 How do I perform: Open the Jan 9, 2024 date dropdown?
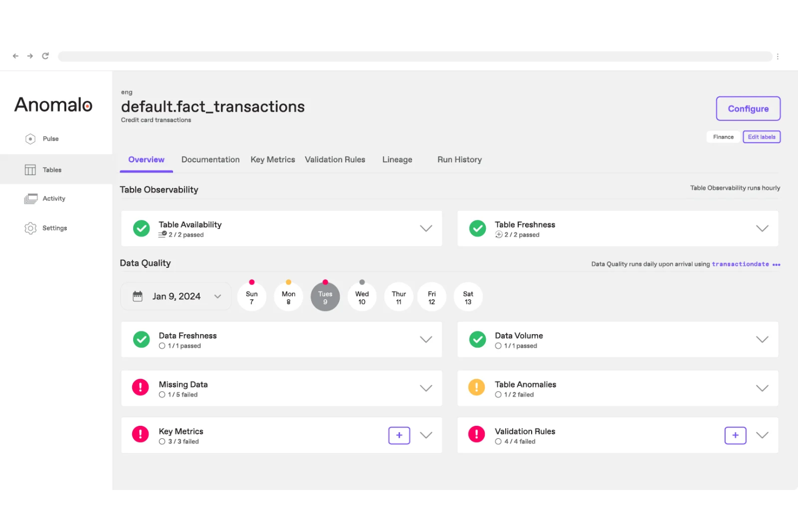(x=218, y=296)
